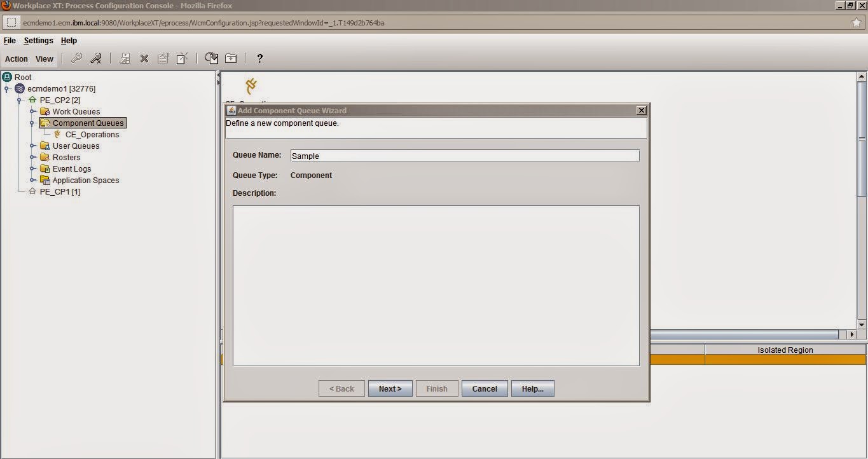This screenshot has height=459, width=868.
Task: Open the Settings menu
Action: tap(38, 40)
